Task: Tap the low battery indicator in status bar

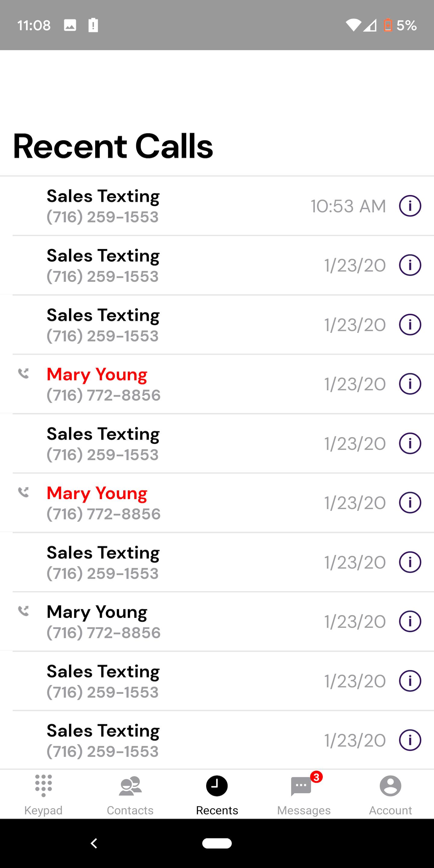Action: 388,25
